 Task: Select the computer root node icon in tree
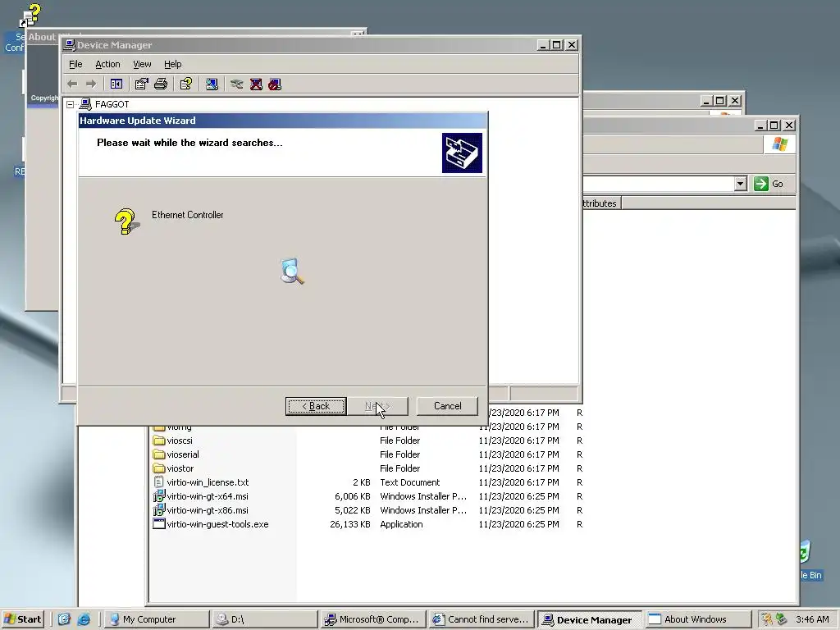click(85, 104)
